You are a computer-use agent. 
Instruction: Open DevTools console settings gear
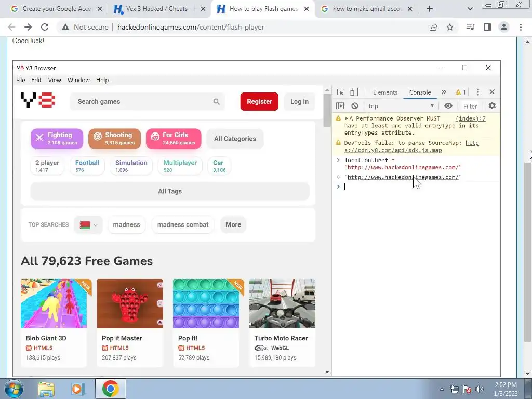(492, 106)
